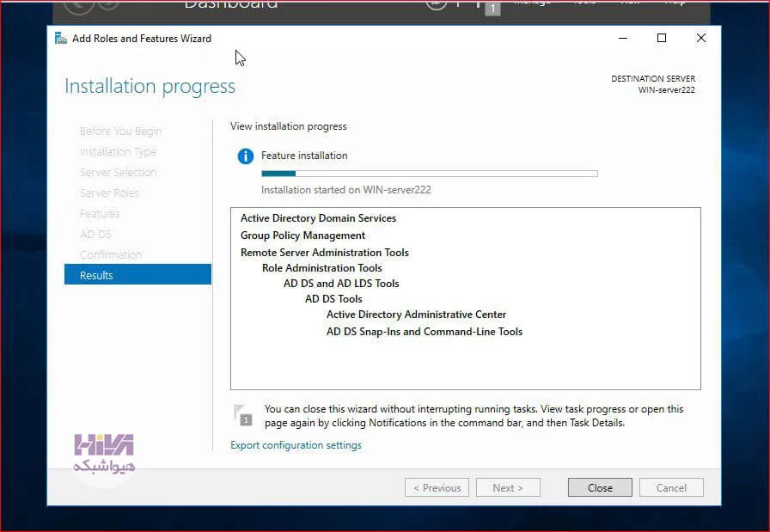Viewport: 770px width, 532px height.
Task: Select the Features step in the sidebar
Action: coord(100,213)
